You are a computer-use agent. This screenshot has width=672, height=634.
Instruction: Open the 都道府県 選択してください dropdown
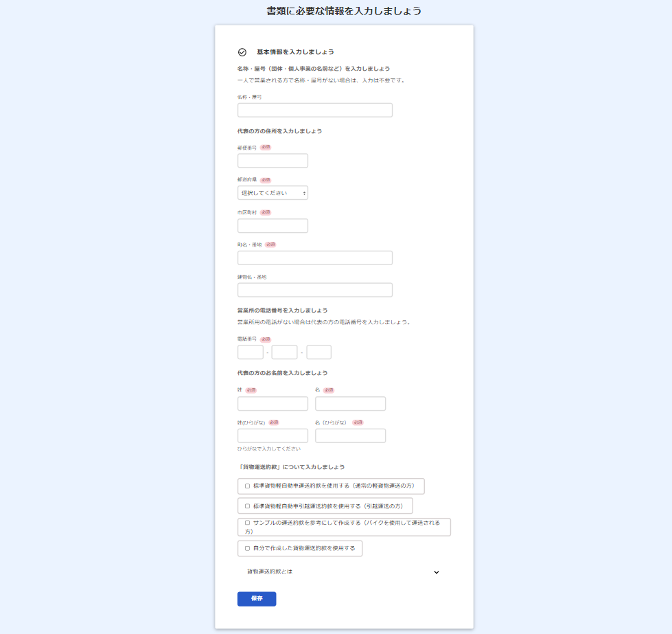pyautogui.click(x=273, y=193)
